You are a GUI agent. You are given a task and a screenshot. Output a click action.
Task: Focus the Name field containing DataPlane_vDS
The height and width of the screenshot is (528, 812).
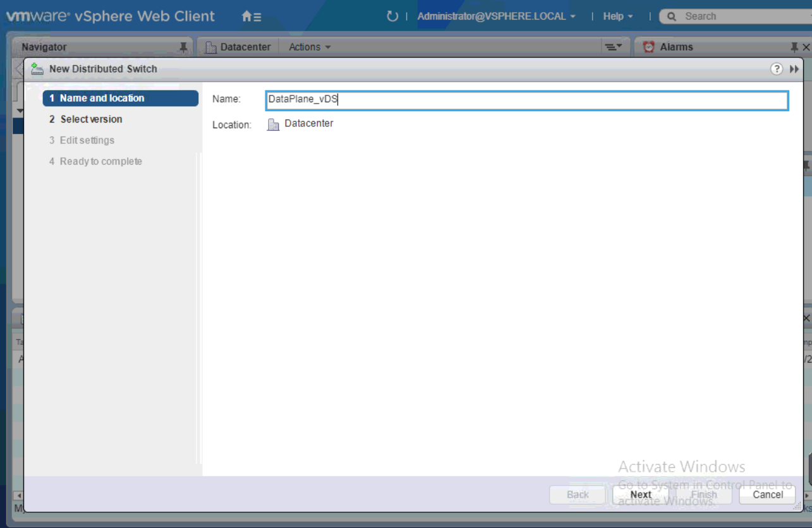tap(527, 100)
